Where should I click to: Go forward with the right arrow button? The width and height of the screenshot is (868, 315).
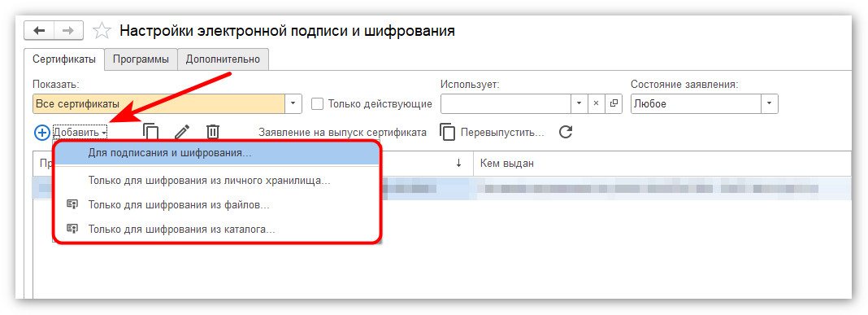68,30
